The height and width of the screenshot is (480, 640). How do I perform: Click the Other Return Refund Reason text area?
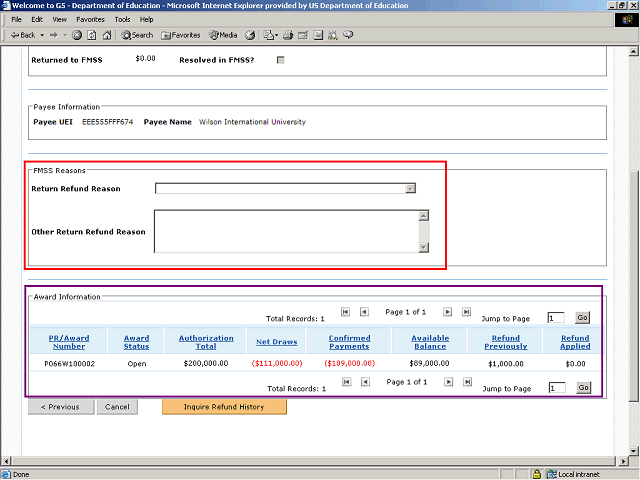[x=285, y=231]
